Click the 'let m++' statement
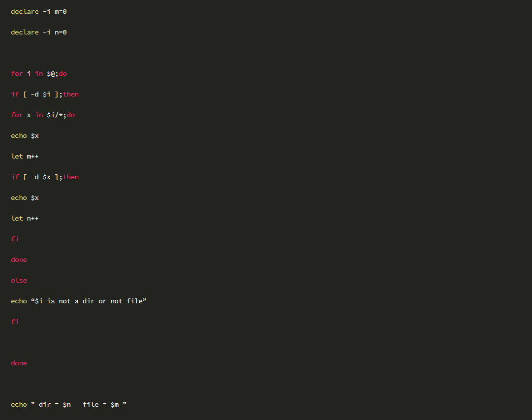 coord(25,157)
